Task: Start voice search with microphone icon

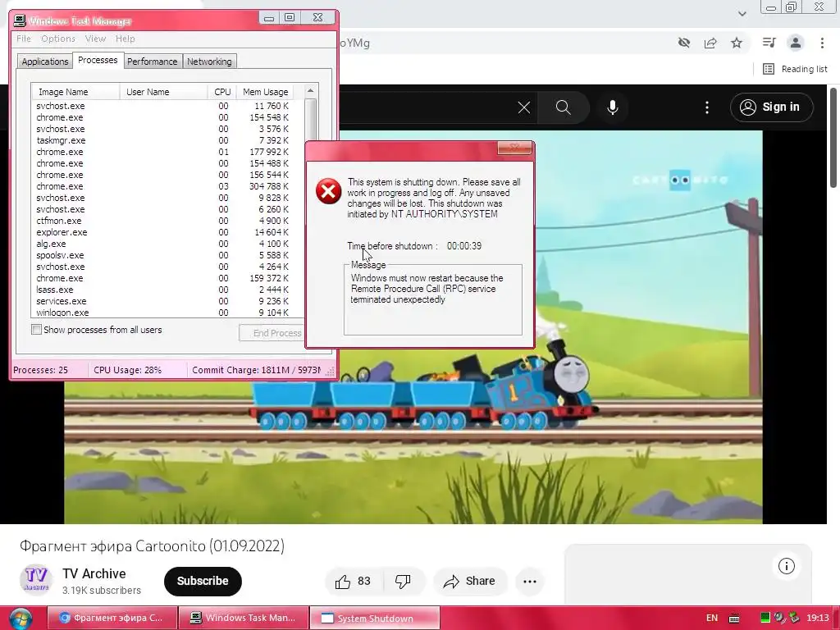Action: pyautogui.click(x=612, y=107)
